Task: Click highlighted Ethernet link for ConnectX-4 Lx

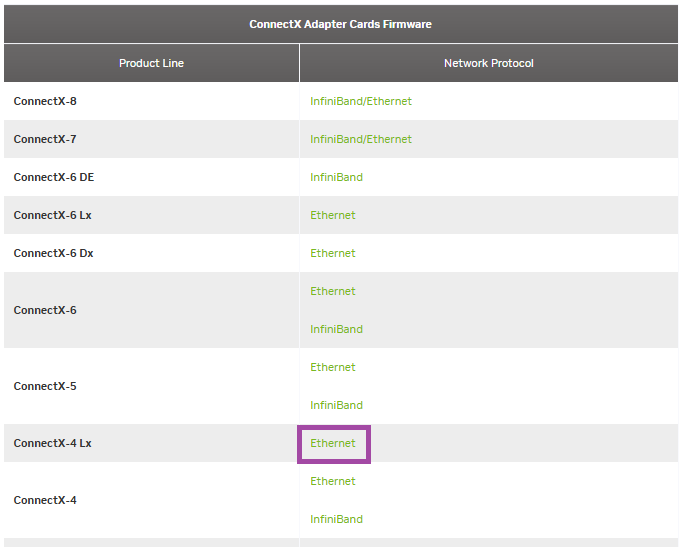Action: [x=332, y=443]
